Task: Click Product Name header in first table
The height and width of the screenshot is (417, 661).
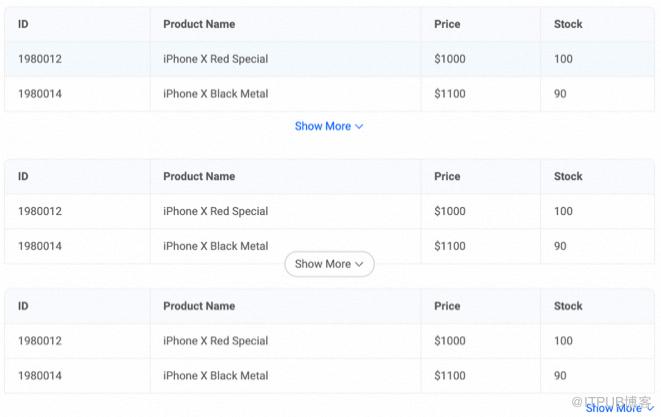Action: 199,24
